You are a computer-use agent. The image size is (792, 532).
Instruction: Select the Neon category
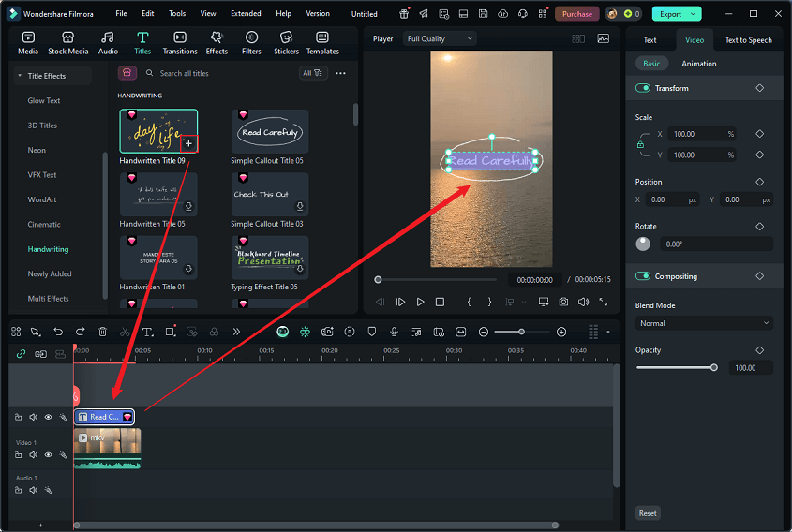37,150
